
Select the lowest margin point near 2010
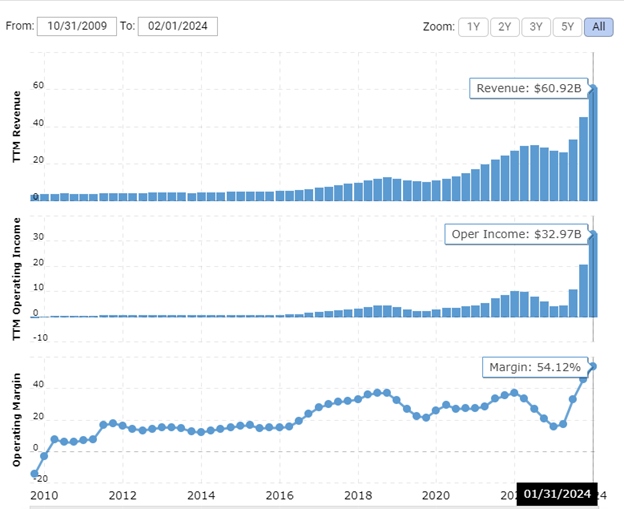pyautogui.click(x=35, y=473)
